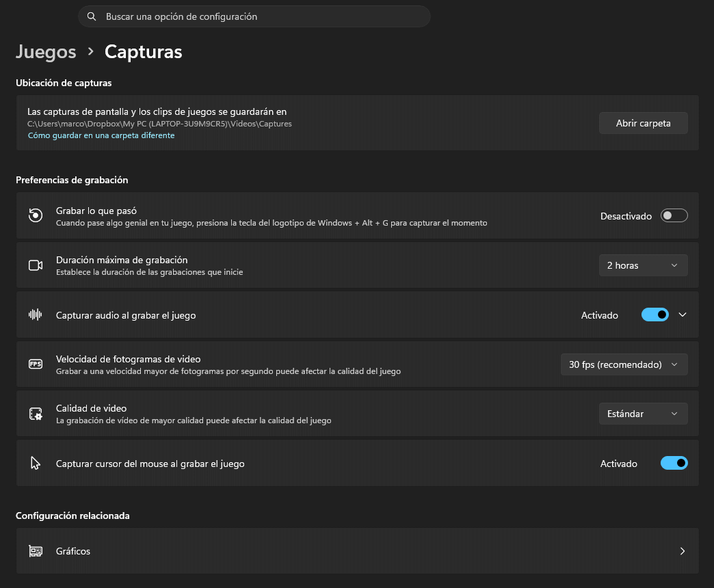Click the Activado label for mouse cursor
The image size is (714, 588).
click(618, 464)
